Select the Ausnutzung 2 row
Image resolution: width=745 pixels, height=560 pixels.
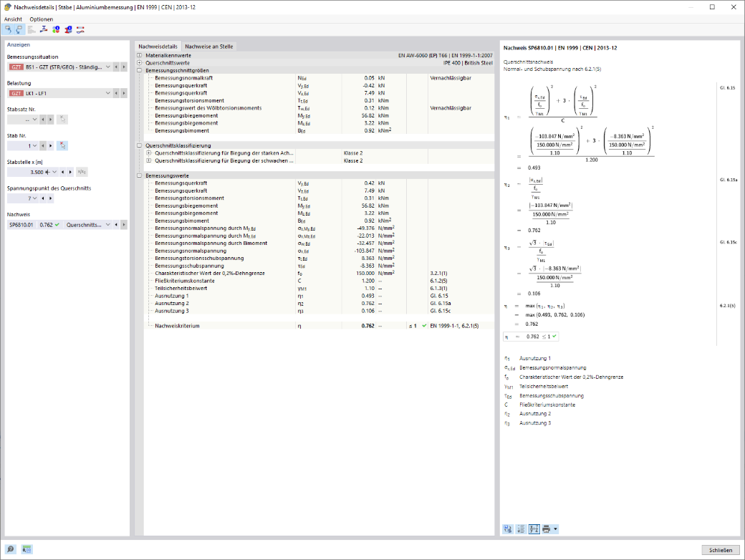coord(319,303)
